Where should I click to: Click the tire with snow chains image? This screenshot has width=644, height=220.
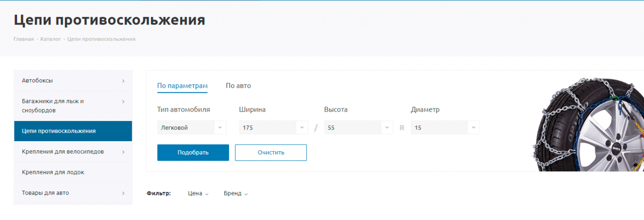coord(589,126)
